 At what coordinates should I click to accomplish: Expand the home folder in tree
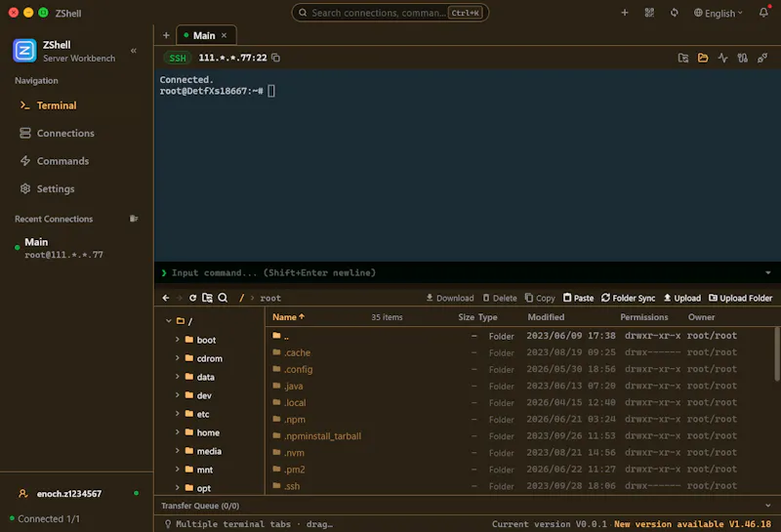click(178, 431)
